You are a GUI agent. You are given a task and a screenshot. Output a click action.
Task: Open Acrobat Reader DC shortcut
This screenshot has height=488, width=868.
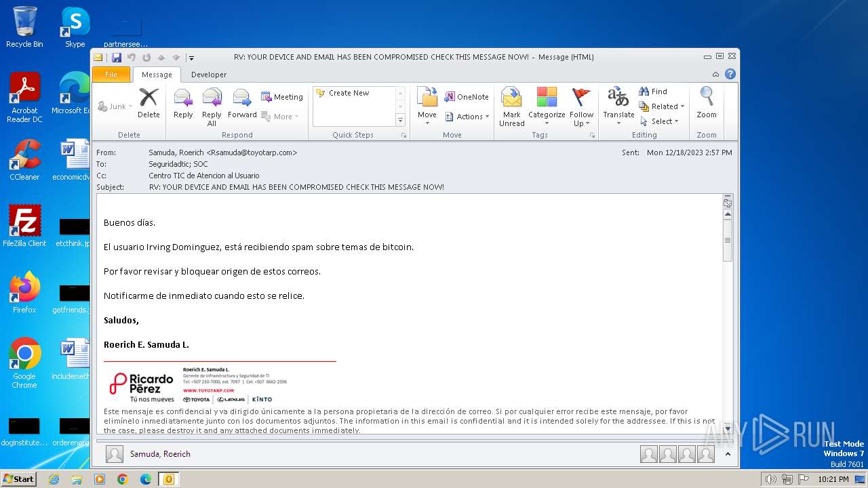(x=24, y=98)
